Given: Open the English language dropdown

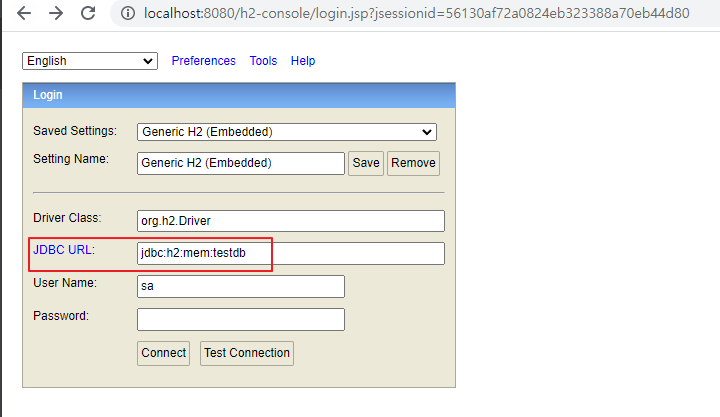Looking at the screenshot, I should click(x=90, y=61).
